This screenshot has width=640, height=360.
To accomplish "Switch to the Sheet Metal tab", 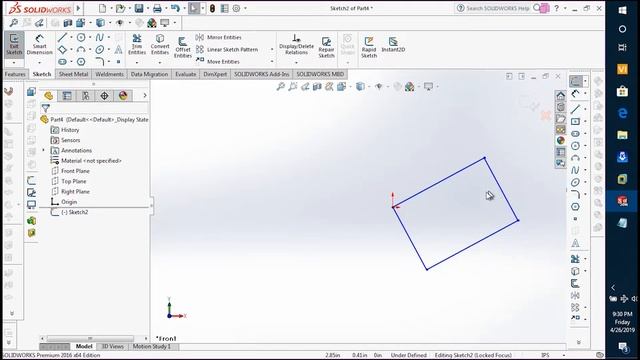I will coord(73,74).
